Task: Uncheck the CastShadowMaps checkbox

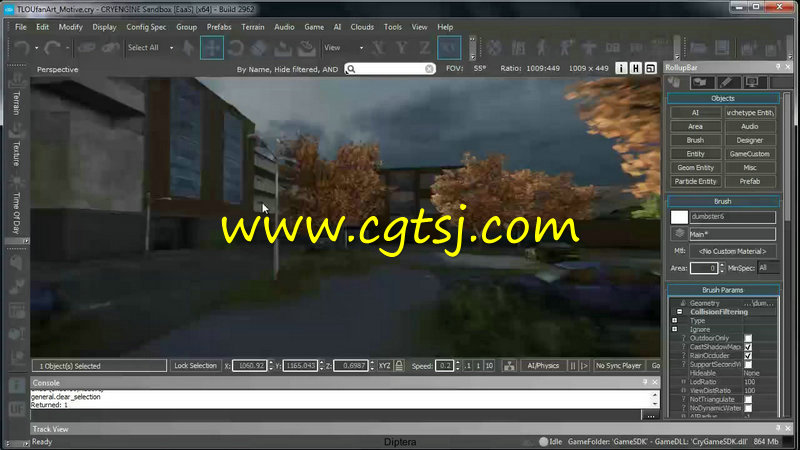Action: (748, 347)
